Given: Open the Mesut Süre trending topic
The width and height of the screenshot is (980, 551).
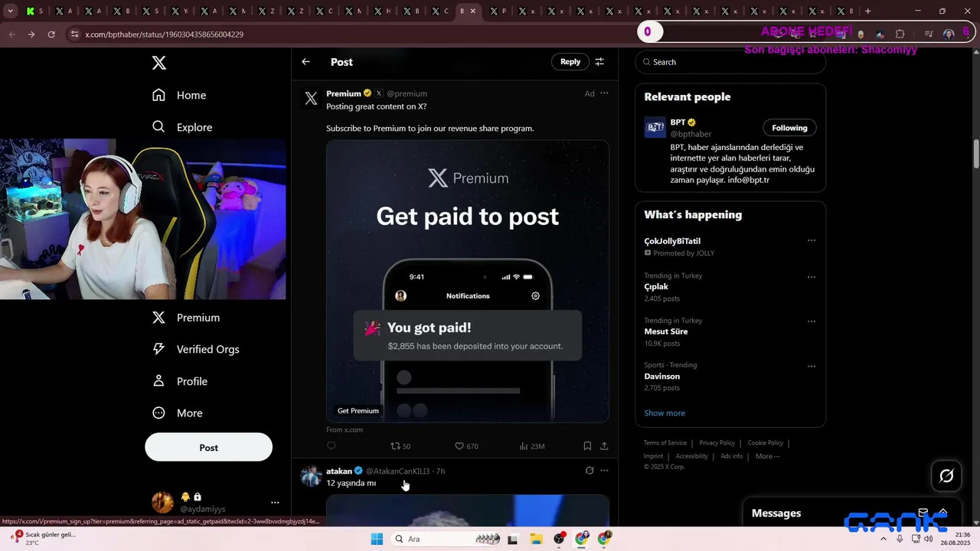Looking at the screenshot, I should tap(666, 331).
